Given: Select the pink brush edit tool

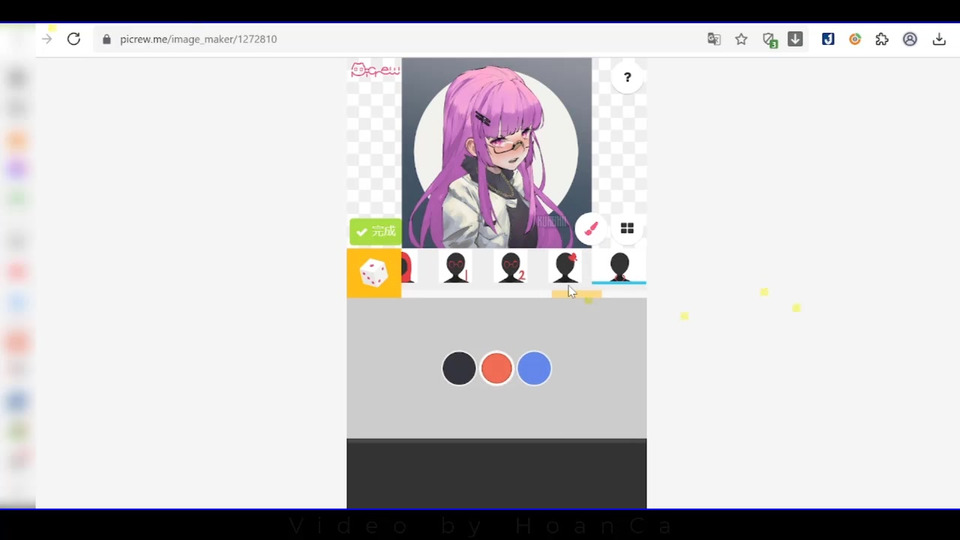Looking at the screenshot, I should click(x=591, y=228).
